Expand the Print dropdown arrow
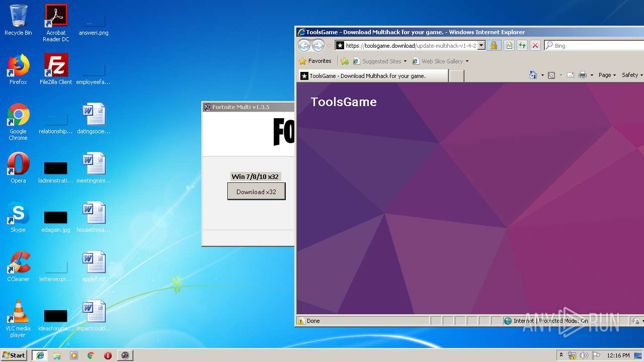 (x=592, y=75)
